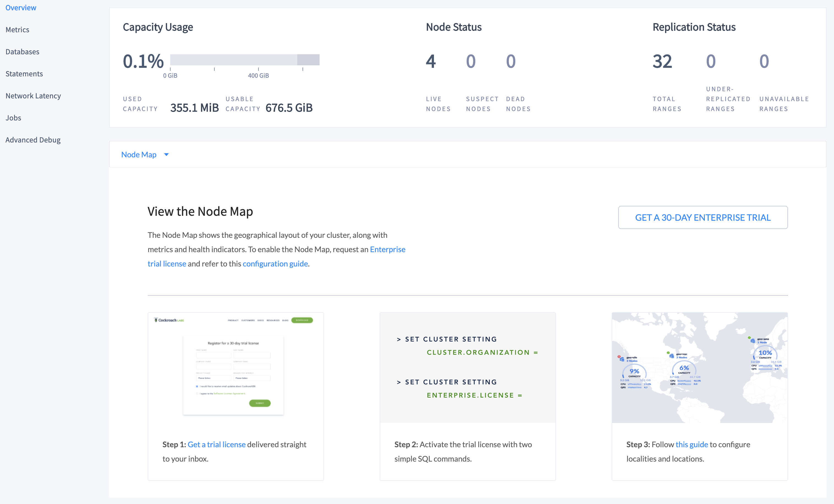
Task: Open the configuration guide link
Action: tap(275, 263)
